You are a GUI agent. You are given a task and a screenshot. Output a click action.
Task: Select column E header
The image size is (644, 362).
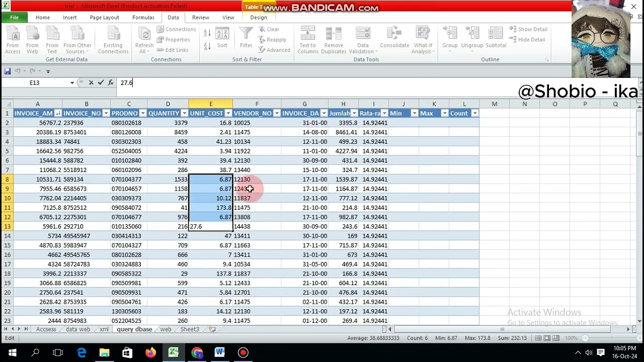click(211, 104)
